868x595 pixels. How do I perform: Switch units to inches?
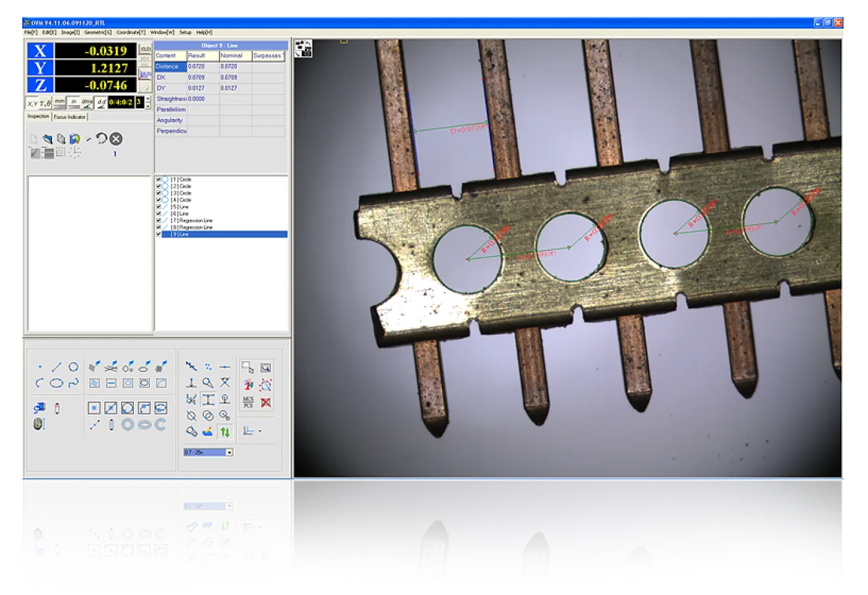click(x=73, y=102)
